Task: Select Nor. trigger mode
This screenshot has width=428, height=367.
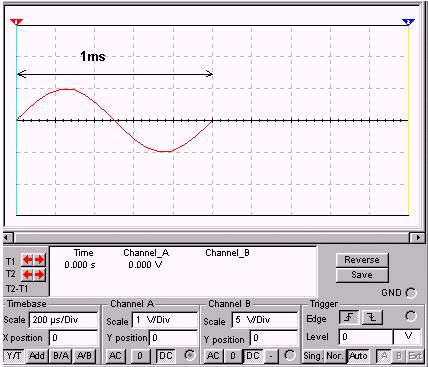Action: pos(335,356)
